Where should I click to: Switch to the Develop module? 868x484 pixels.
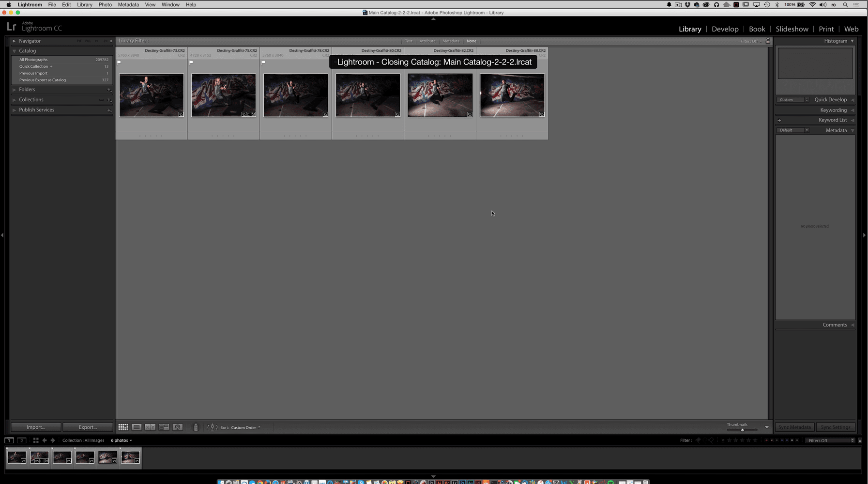pos(725,29)
